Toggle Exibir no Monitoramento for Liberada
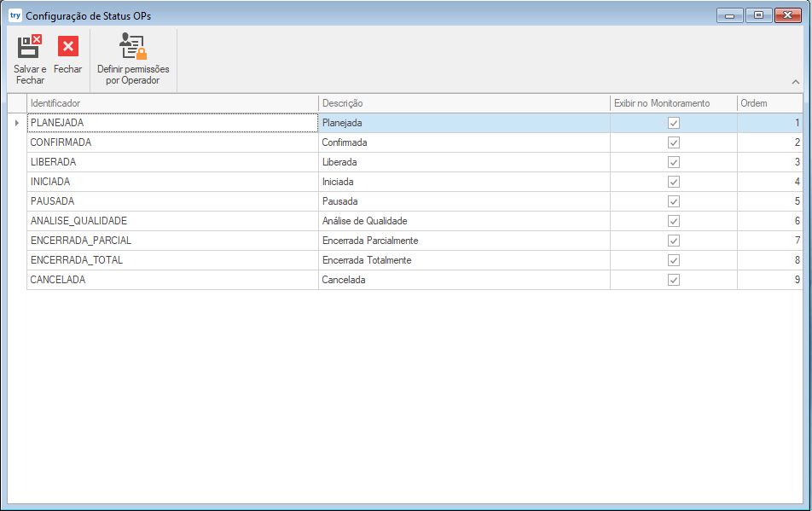 tap(673, 162)
